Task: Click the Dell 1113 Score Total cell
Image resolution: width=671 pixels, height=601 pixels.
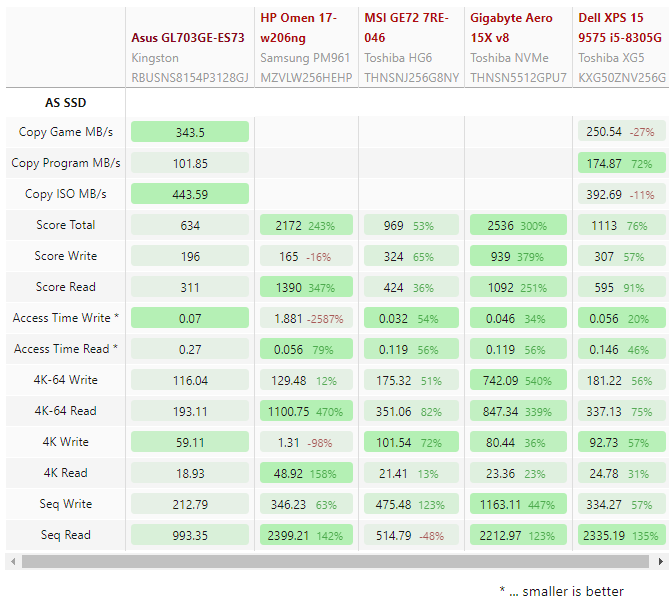Action: [x=621, y=225]
